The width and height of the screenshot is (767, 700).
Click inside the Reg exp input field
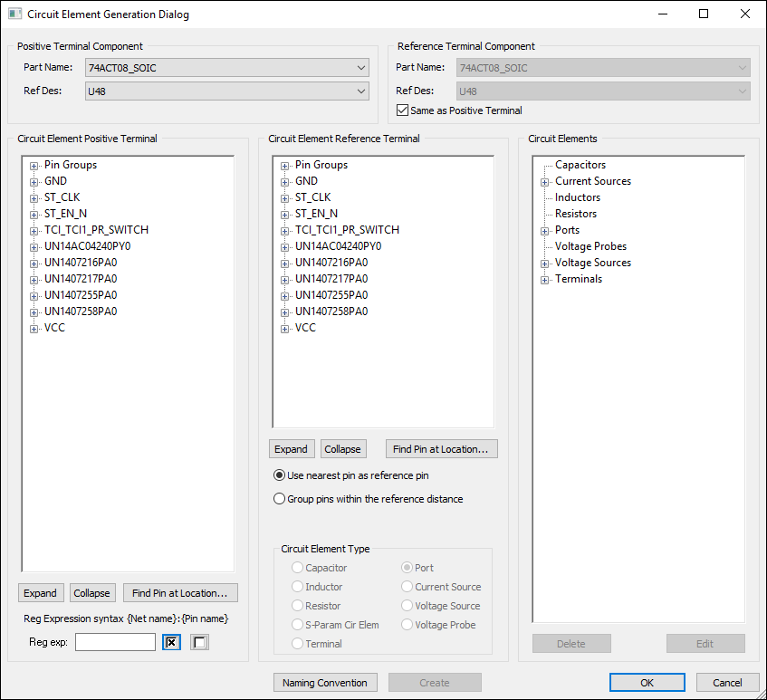(115, 642)
